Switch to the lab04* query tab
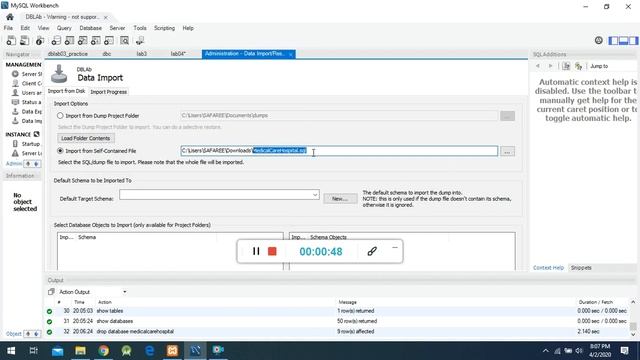This screenshot has width=640, height=360. point(178,54)
